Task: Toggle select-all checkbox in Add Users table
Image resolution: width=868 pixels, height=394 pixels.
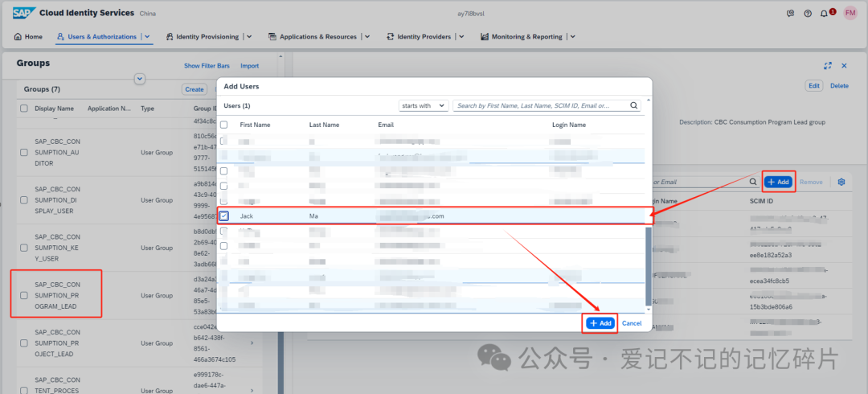Action: pyautogui.click(x=223, y=125)
